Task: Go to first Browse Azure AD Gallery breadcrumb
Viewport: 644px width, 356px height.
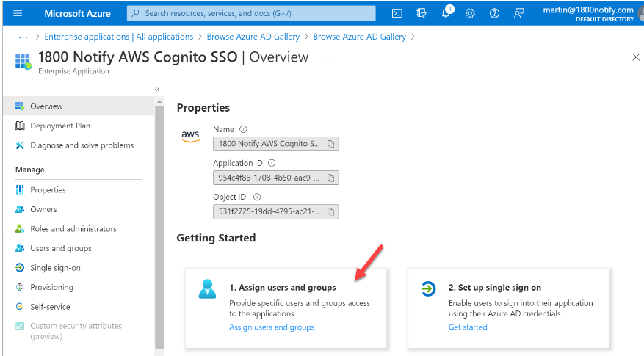Action: point(253,37)
